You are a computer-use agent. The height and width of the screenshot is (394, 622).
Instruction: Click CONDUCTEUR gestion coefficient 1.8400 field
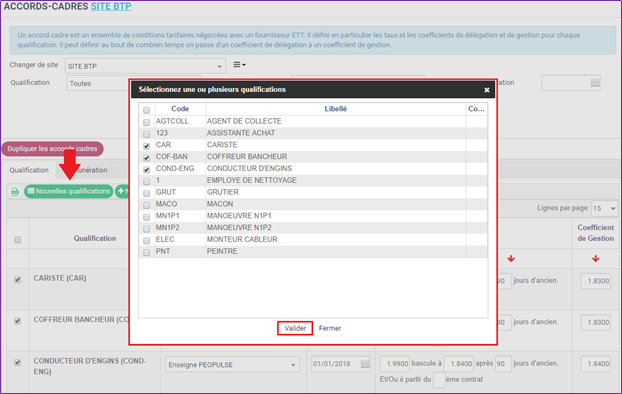[x=596, y=364]
